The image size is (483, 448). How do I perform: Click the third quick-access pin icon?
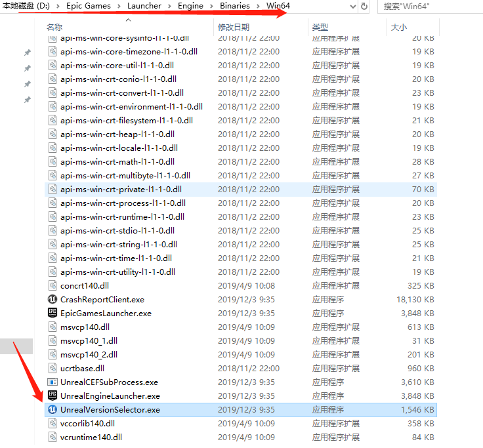[28, 84]
